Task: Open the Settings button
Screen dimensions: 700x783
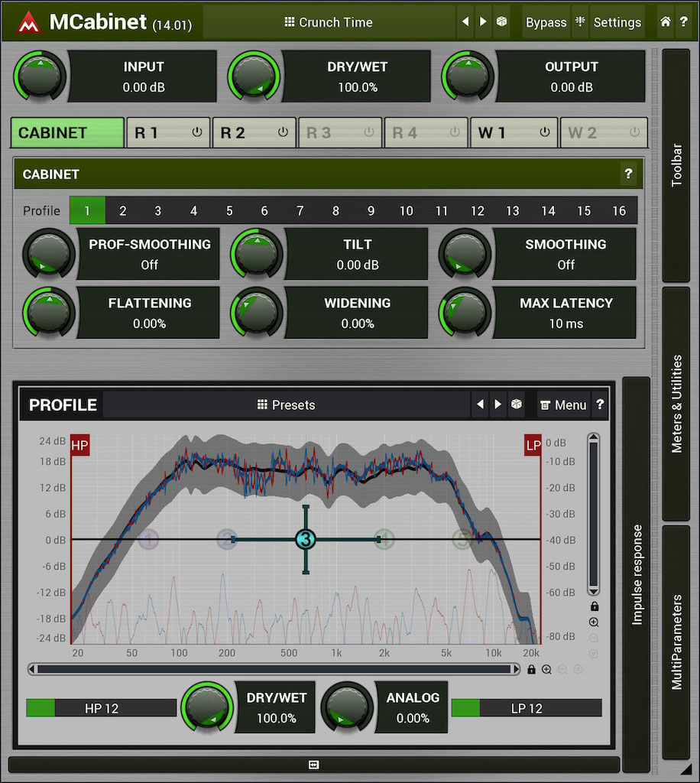Action: pos(617,22)
